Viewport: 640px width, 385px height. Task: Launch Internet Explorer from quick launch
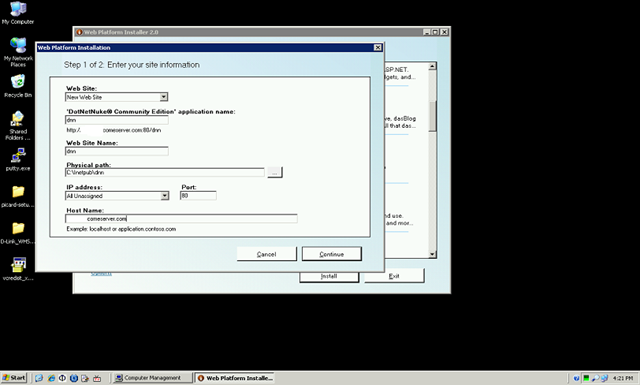point(51,378)
